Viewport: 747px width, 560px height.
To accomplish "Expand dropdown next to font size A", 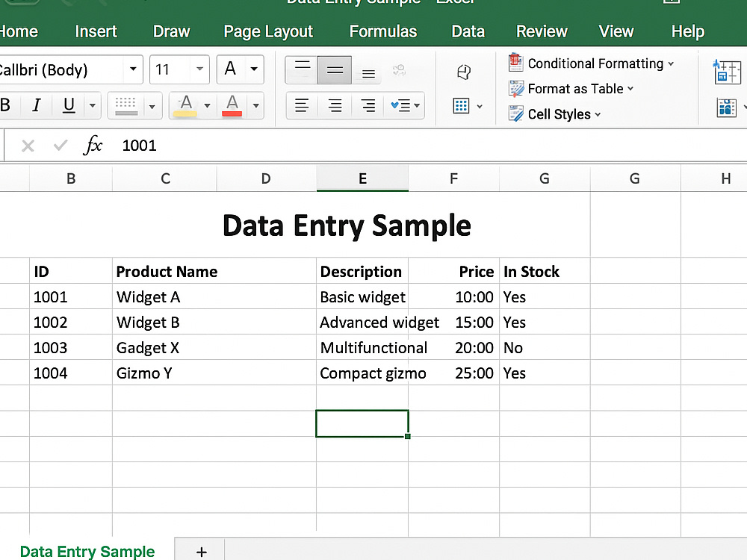I will pyautogui.click(x=255, y=69).
